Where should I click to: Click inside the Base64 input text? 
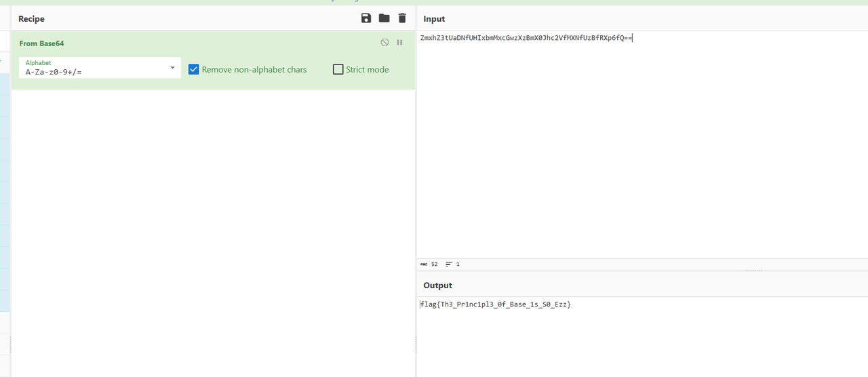point(526,38)
